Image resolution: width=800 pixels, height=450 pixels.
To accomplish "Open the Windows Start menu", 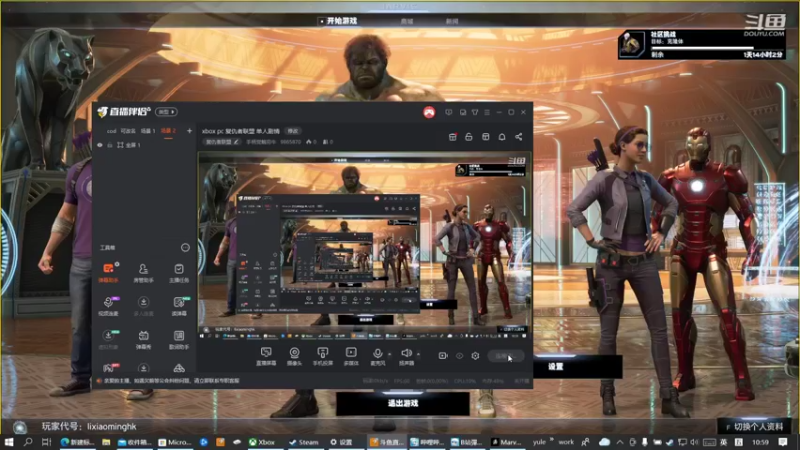I will [9, 442].
